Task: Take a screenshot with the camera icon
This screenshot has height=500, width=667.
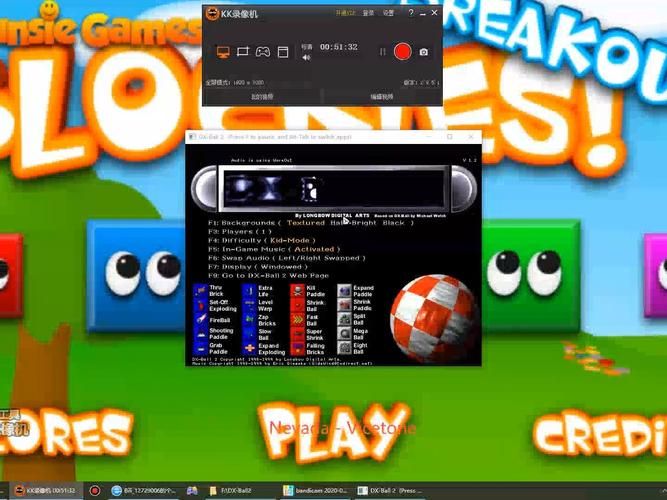Action: click(424, 52)
